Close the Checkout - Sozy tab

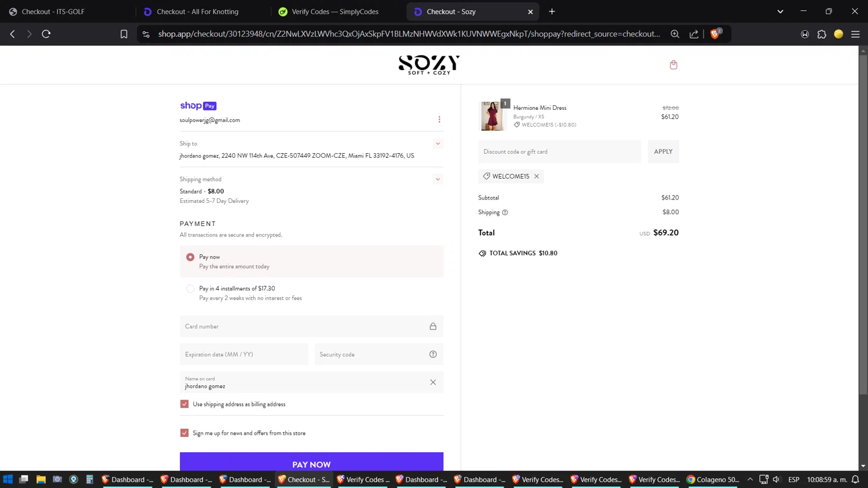pos(531,12)
